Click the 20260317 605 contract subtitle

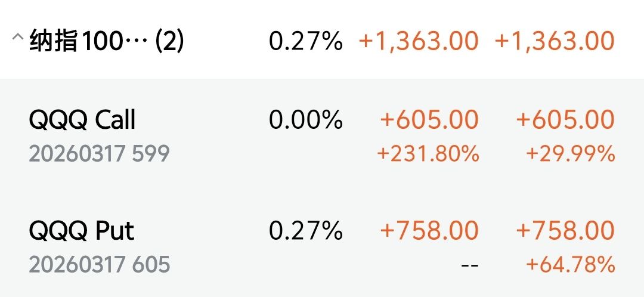pyautogui.click(x=99, y=264)
